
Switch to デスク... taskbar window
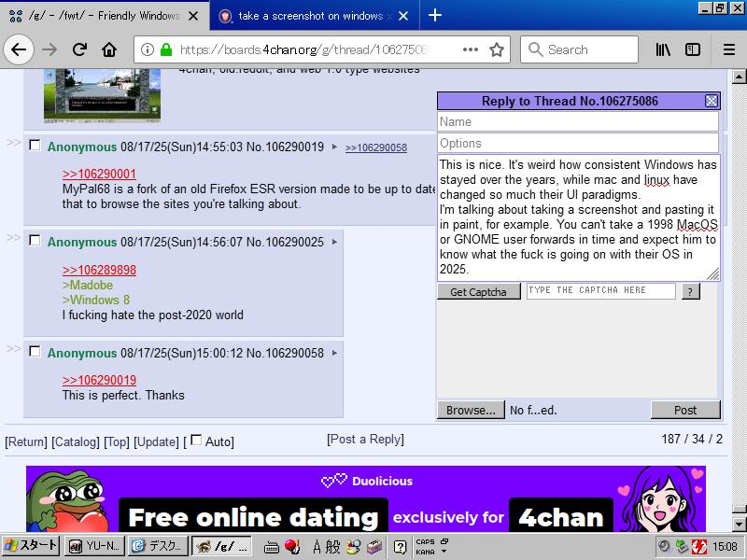tap(158, 546)
